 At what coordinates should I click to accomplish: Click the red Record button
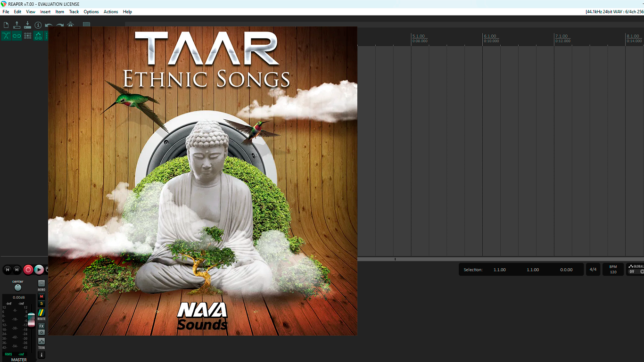pyautogui.click(x=28, y=270)
